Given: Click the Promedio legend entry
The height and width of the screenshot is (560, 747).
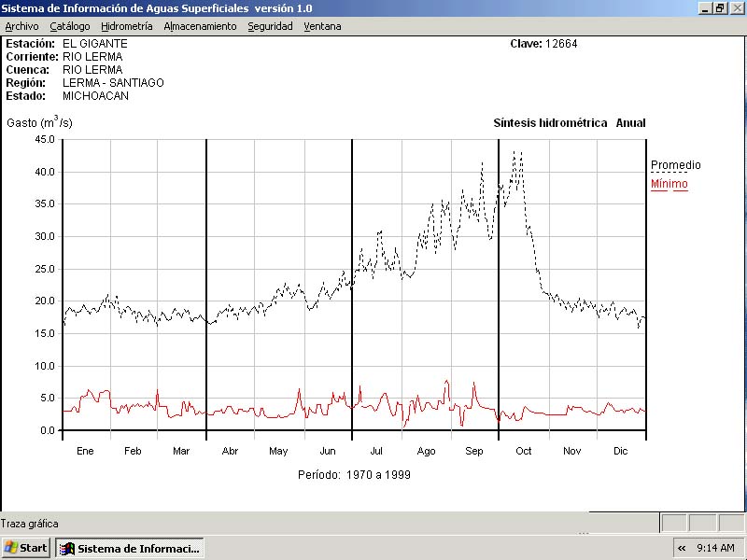Looking at the screenshot, I should pos(675,165).
